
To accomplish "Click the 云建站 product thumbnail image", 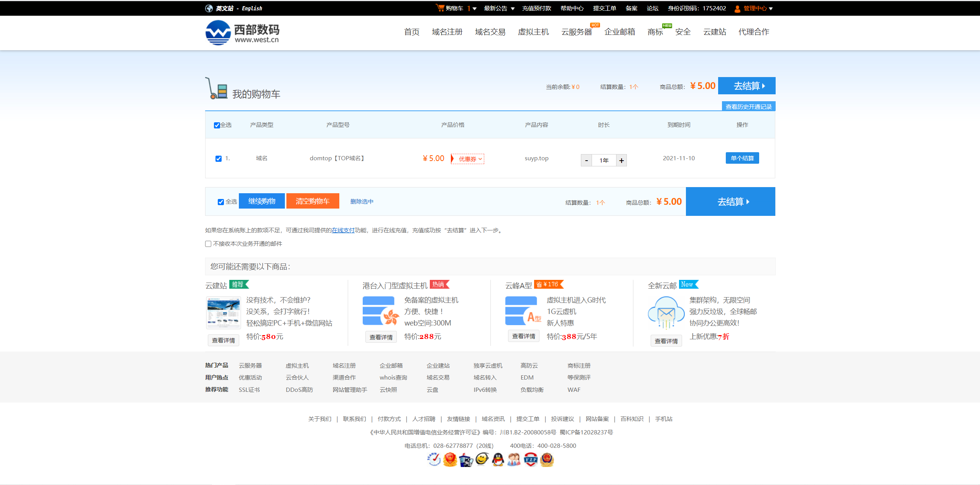I will click(224, 313).
